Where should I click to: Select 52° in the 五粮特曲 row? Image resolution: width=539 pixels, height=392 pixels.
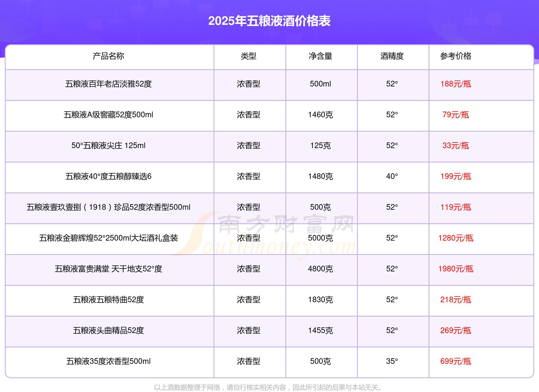point(392,300)
